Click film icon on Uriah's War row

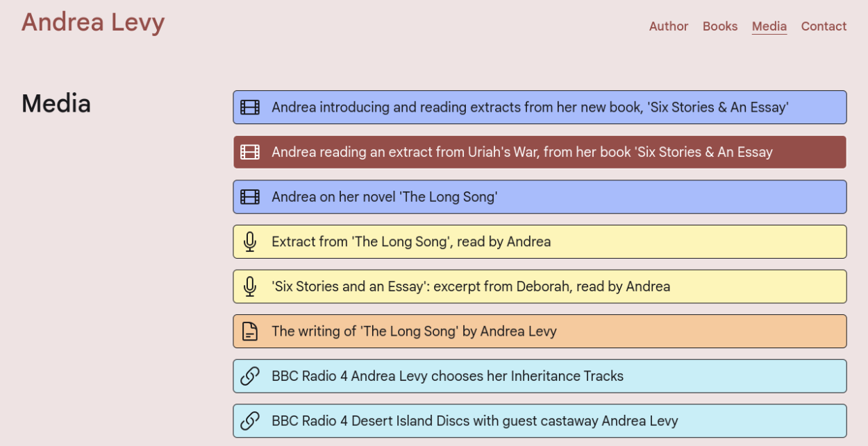[250, 153]
